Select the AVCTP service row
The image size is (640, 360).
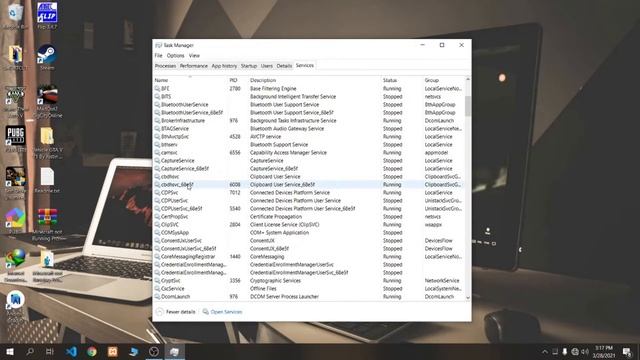coord(309,136)
